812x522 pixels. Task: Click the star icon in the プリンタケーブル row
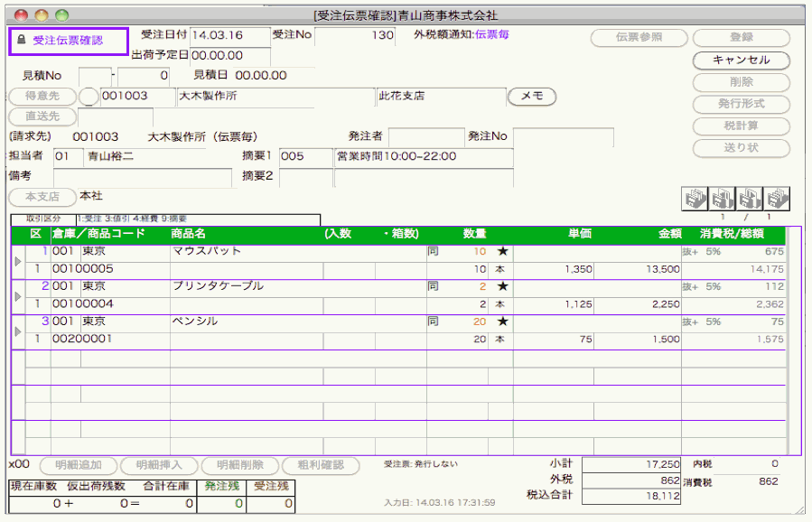502,286
